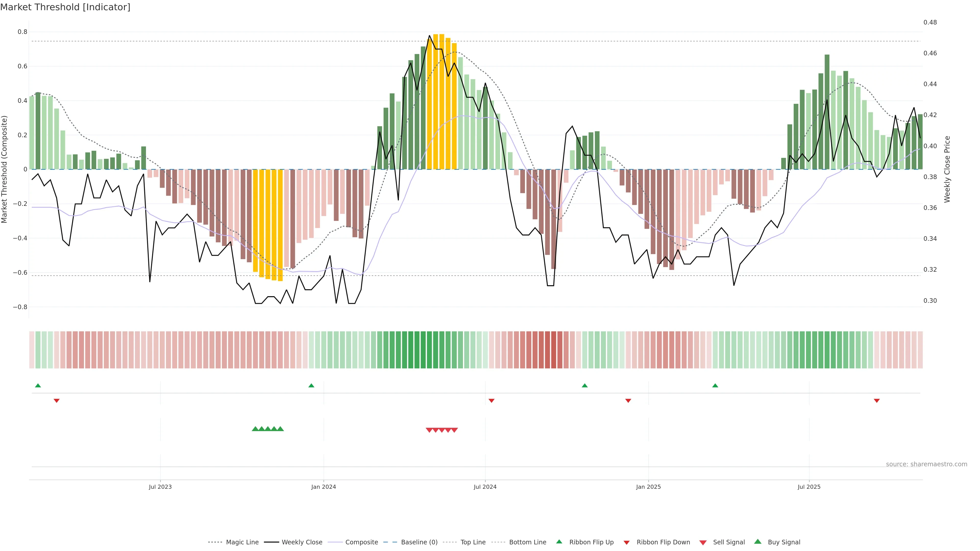This screenshot has width=980, height=551.
Task: Click the Market Threshold [Indicator] chart title
Action: [65, 7]
